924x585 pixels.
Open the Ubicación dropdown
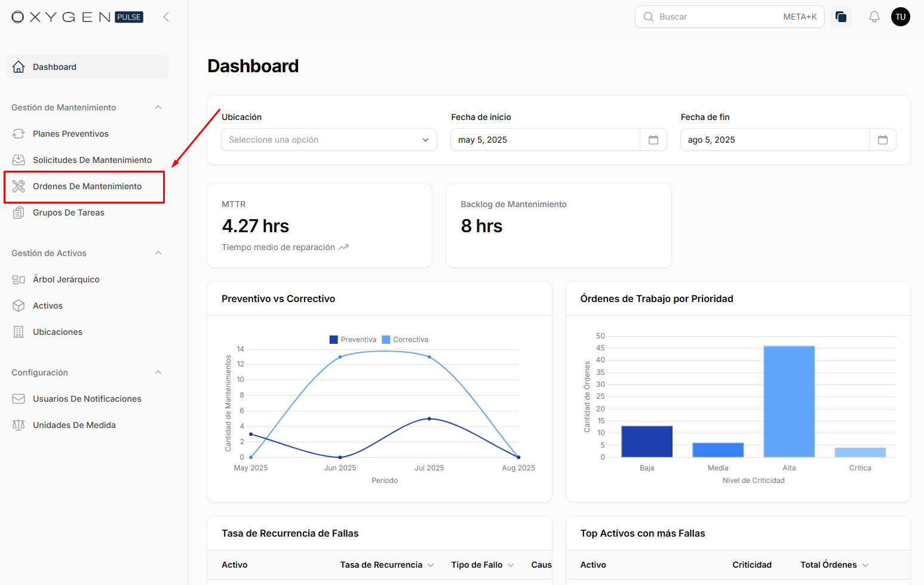click(329, 140)
